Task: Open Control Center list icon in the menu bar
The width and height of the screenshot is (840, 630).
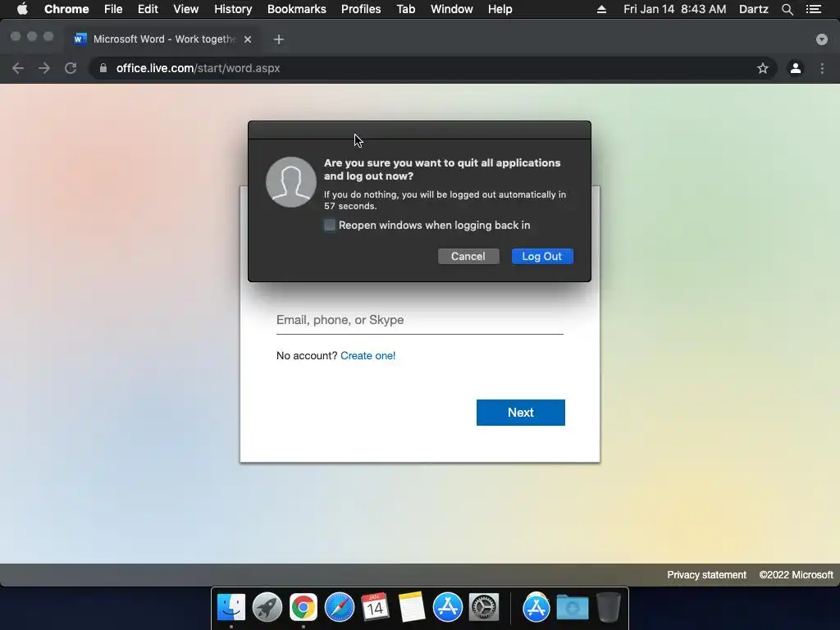Action: tap(813, 9)
